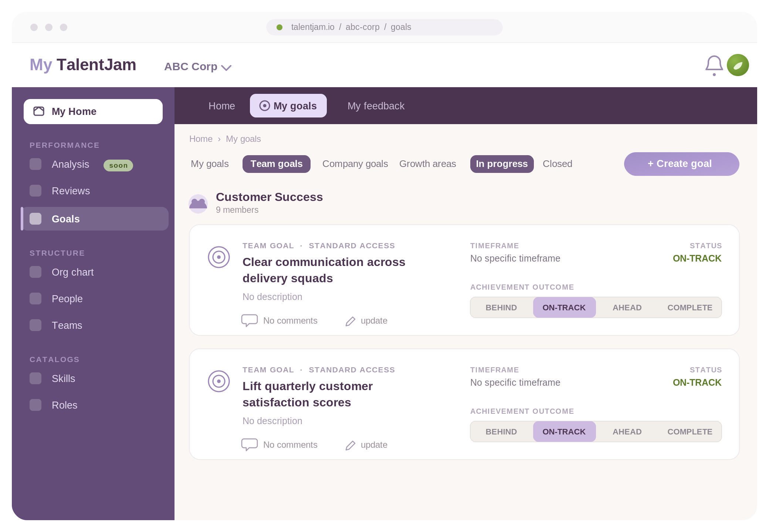Viewport: 769px width, 532px height.
Task: Open 'Clear communication across delivery squads' goal title
Action: point(324,270)
